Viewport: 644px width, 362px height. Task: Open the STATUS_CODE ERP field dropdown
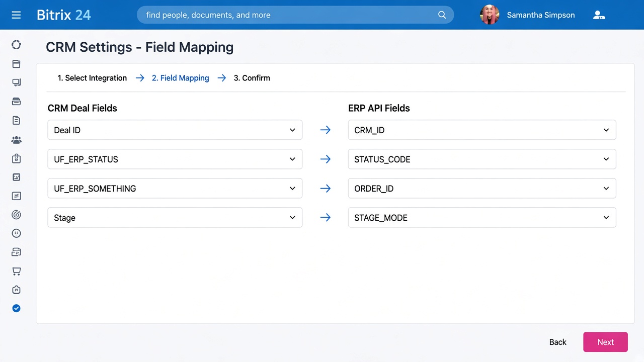[482, 159]
